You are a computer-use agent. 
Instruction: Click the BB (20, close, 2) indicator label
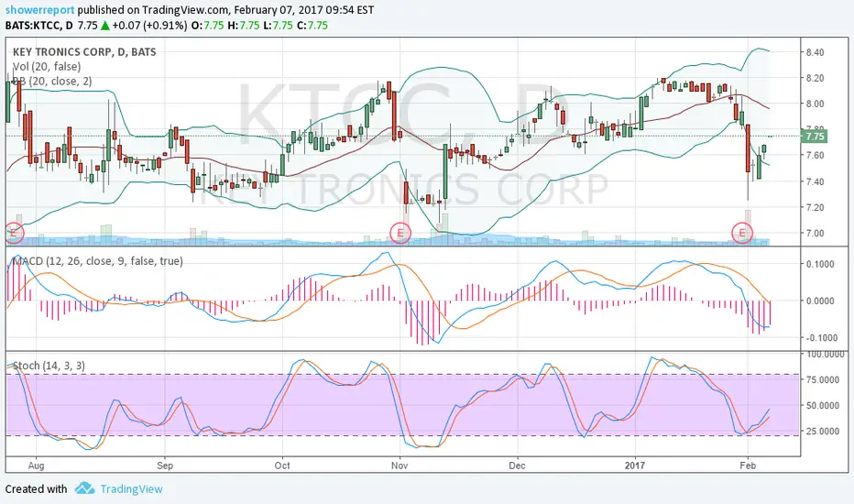click(52, 82)
